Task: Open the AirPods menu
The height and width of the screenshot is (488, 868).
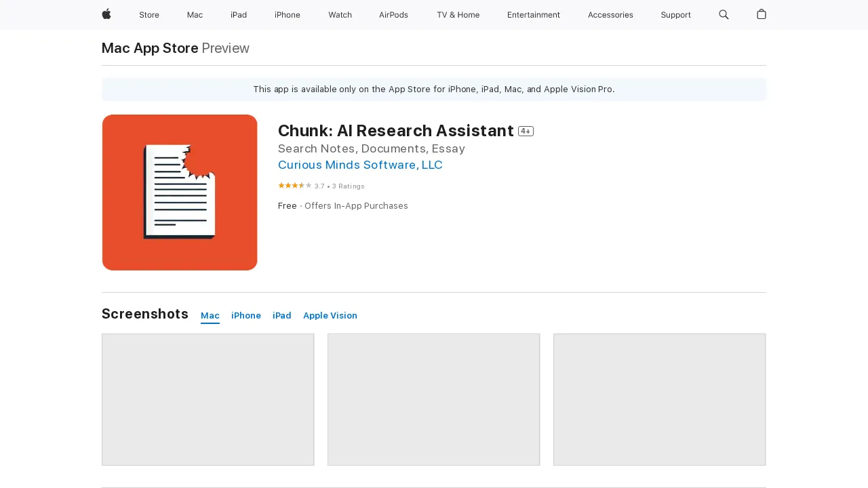Action: [x=393, y=15]
